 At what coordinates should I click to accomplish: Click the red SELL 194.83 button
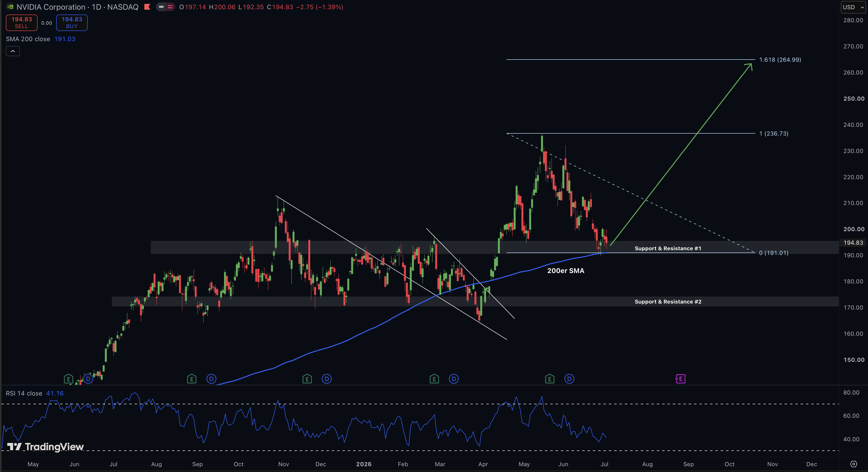[x=22, y=23]
